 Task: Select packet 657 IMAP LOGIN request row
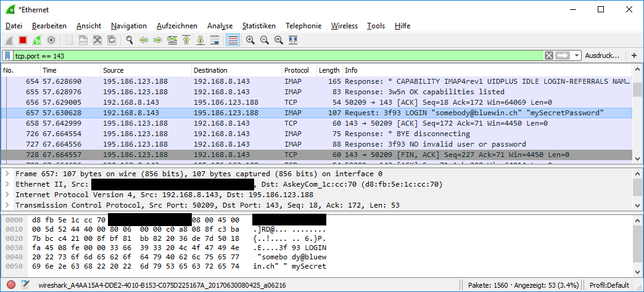(308, 113)
